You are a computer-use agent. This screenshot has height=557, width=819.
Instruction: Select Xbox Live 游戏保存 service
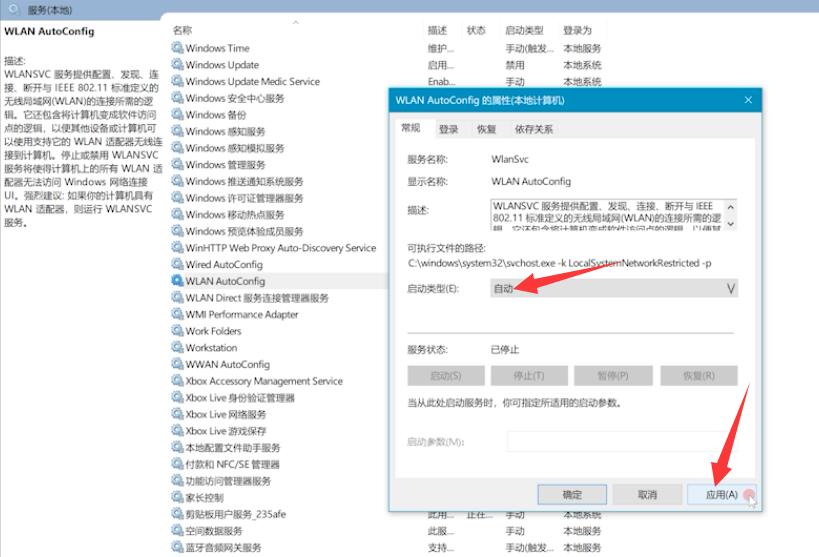pos(226,431)
